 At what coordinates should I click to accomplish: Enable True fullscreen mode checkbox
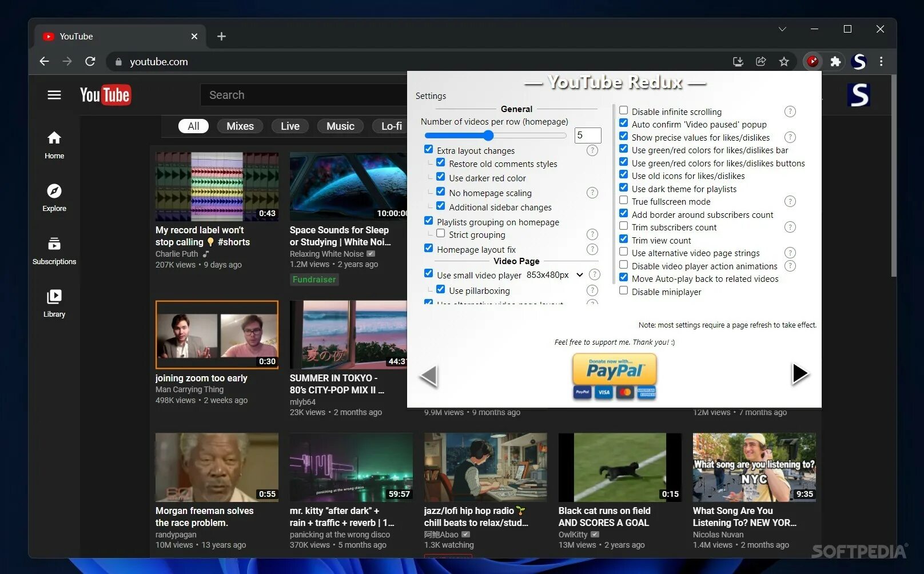pyautogui.click(x=623, y=200)
